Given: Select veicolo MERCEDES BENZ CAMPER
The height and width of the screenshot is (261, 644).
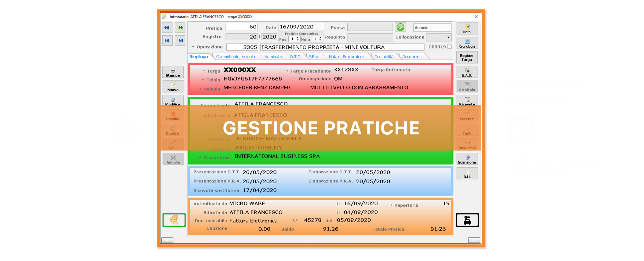Looking at the screenshot, I should click(x=257, y=88).
